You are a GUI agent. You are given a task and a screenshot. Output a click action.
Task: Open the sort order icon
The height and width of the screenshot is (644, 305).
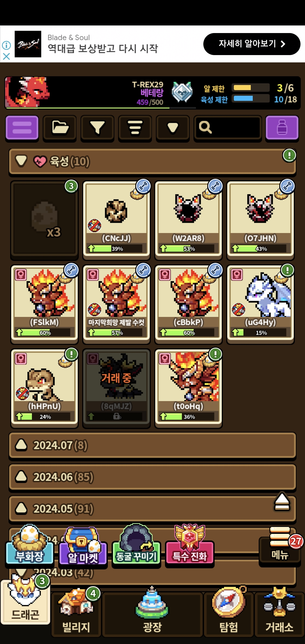point(135,128)
